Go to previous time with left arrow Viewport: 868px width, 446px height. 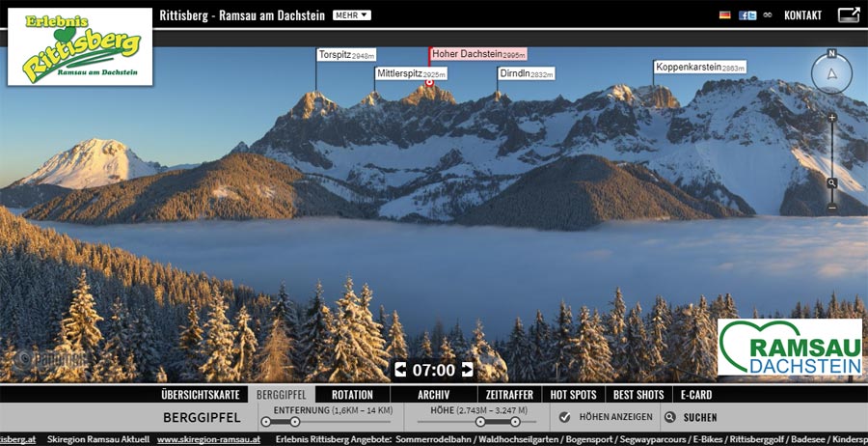[400, 370]
